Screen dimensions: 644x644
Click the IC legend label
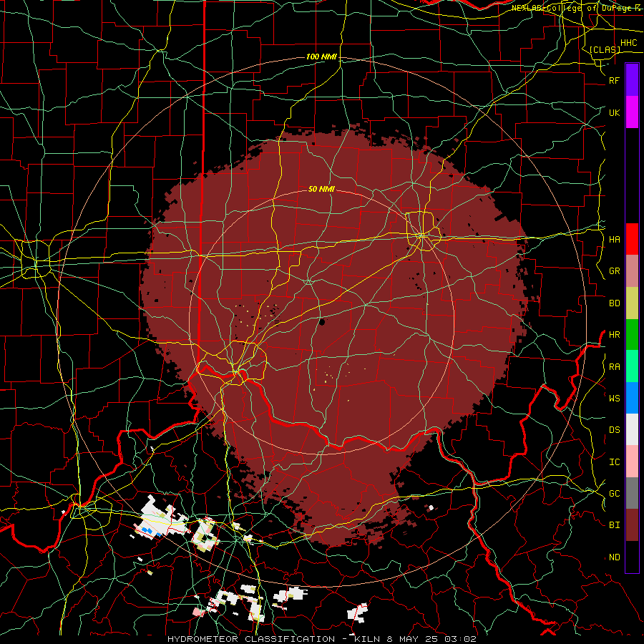pyautogui.click(x=614, y=462)
